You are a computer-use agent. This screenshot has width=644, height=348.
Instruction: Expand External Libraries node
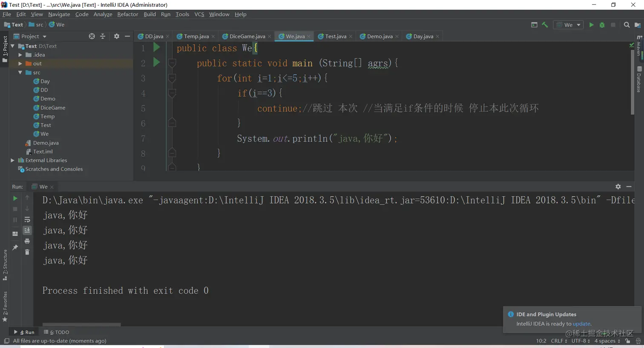13,160
